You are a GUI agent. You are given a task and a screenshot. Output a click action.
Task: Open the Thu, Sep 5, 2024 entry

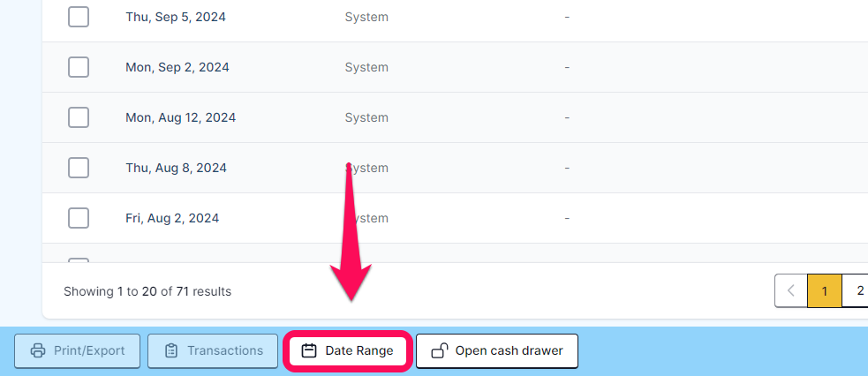pos(176,17)
